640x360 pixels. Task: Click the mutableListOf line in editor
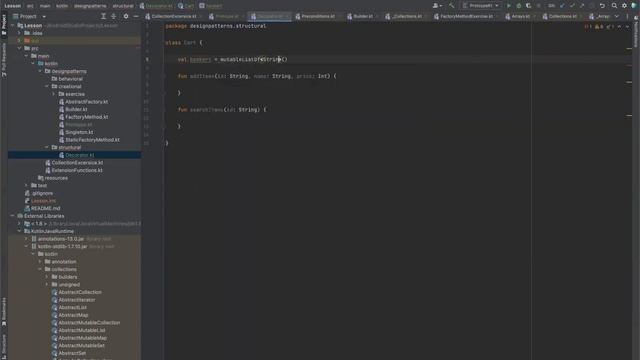tap(233, 59)
